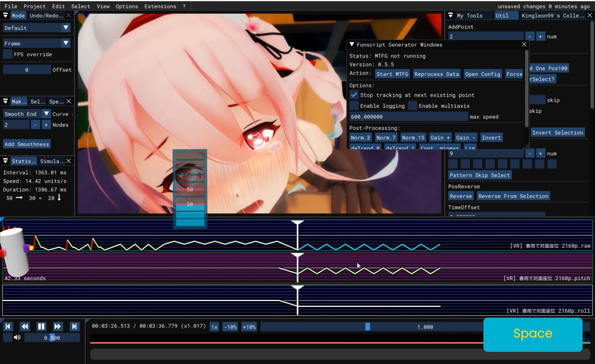595x364 pixels.
Task: Open the Default mode dropdown
Action: [37, 28]
